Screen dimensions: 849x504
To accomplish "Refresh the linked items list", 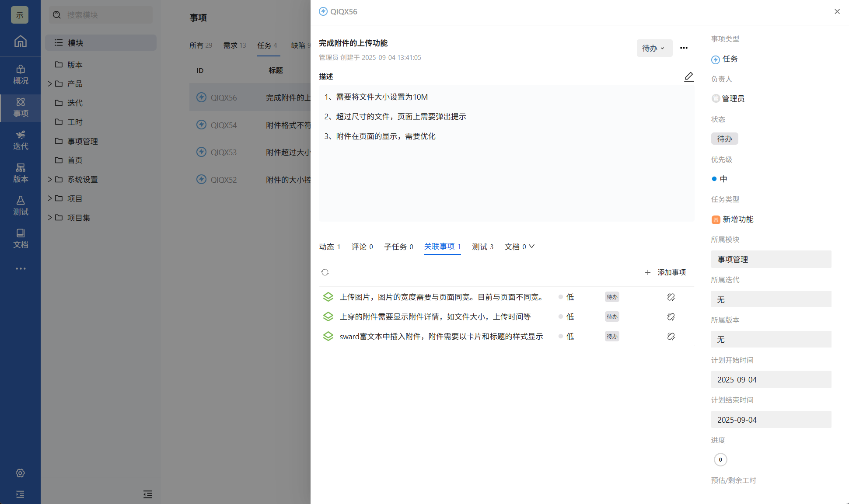I will coord(325,272).
